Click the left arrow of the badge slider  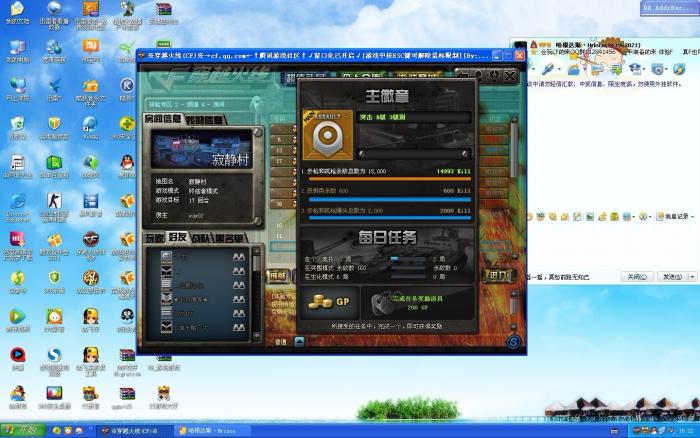362,154
